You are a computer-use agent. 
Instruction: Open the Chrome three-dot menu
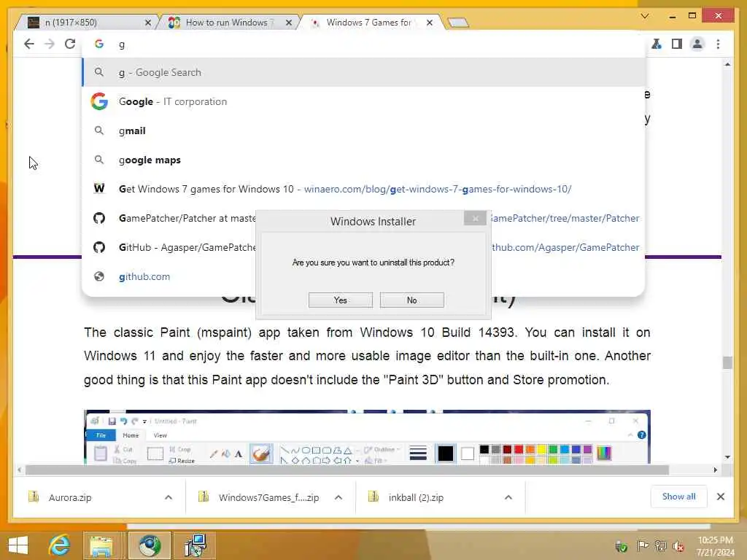[718, 44]
